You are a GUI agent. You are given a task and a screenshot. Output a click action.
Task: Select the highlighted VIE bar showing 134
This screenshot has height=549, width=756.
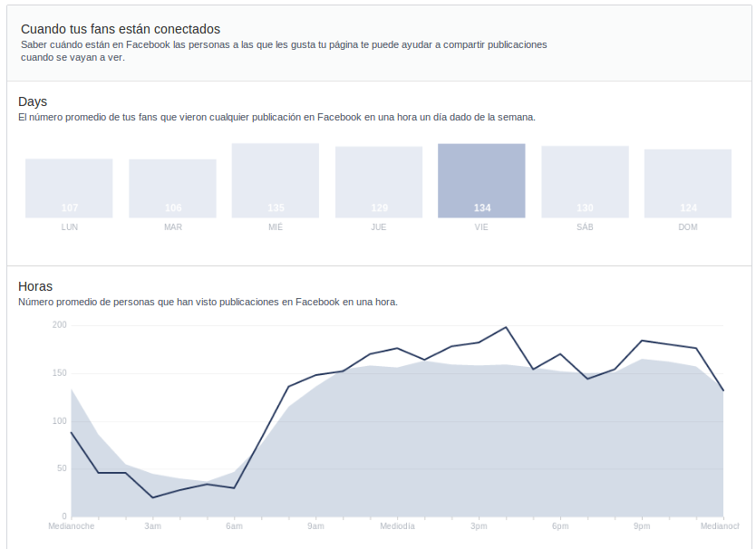pyautogui.click(x=481, y=180)
